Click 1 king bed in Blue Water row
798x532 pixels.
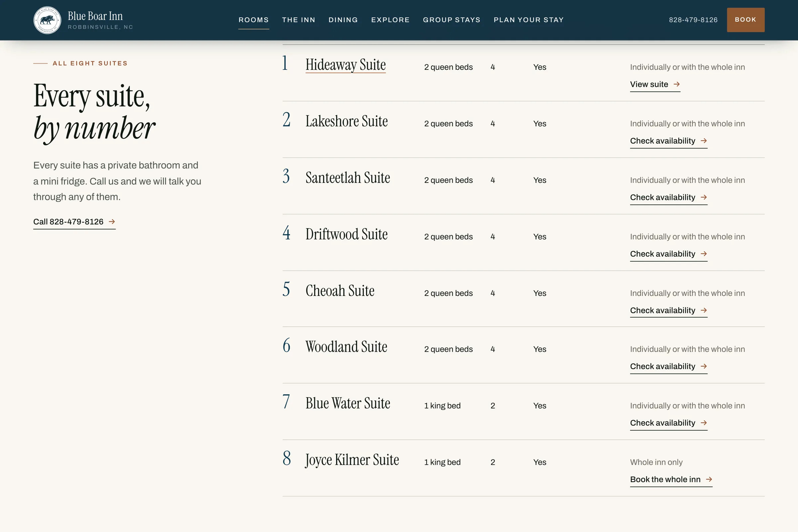(x=442, y=406)
